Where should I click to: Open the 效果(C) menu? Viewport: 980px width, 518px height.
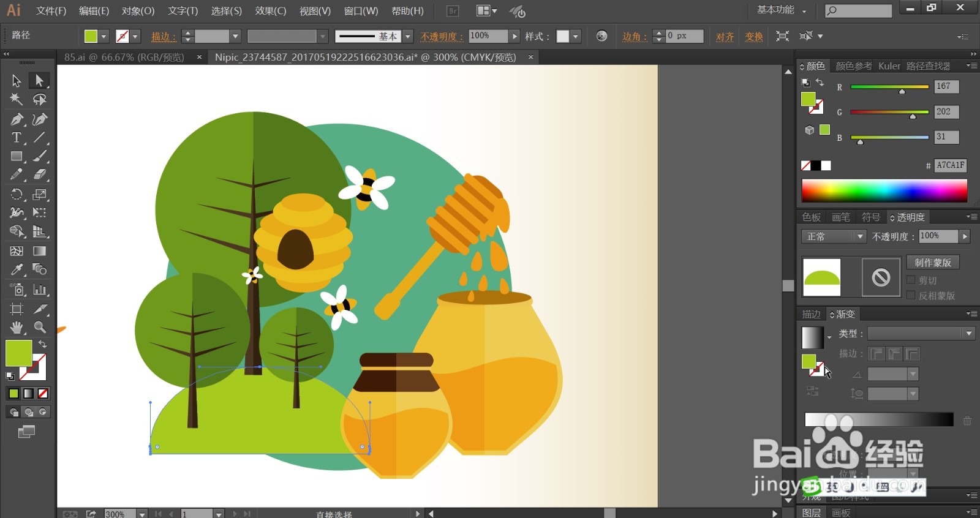[x=271, y=11]
